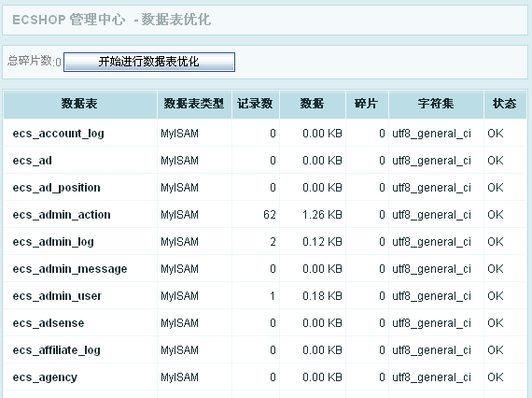532x398 pixels.
Task: Click the record count 62 cell
Action: pyautogui.click(x=270, y=214)
